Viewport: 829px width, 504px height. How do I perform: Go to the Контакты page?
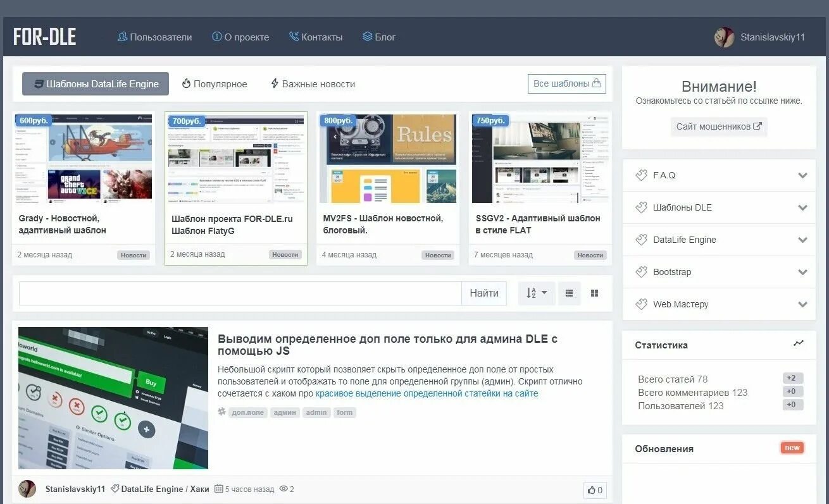[x=316, y=37]
